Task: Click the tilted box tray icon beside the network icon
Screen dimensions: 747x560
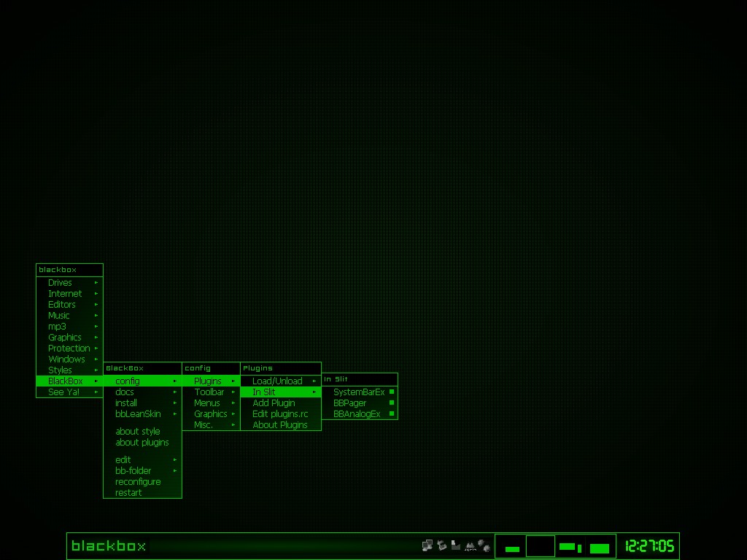Action: tap(442, 545)
